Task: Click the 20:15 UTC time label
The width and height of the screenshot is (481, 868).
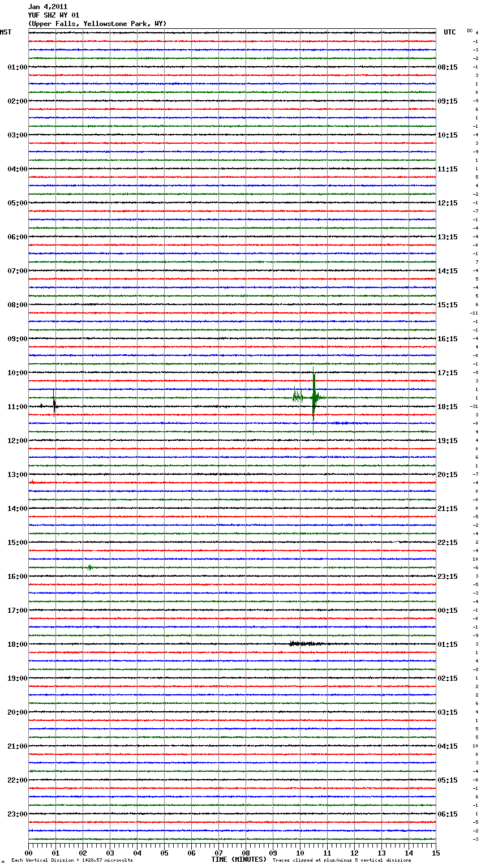Action: (x=448, y=475)
